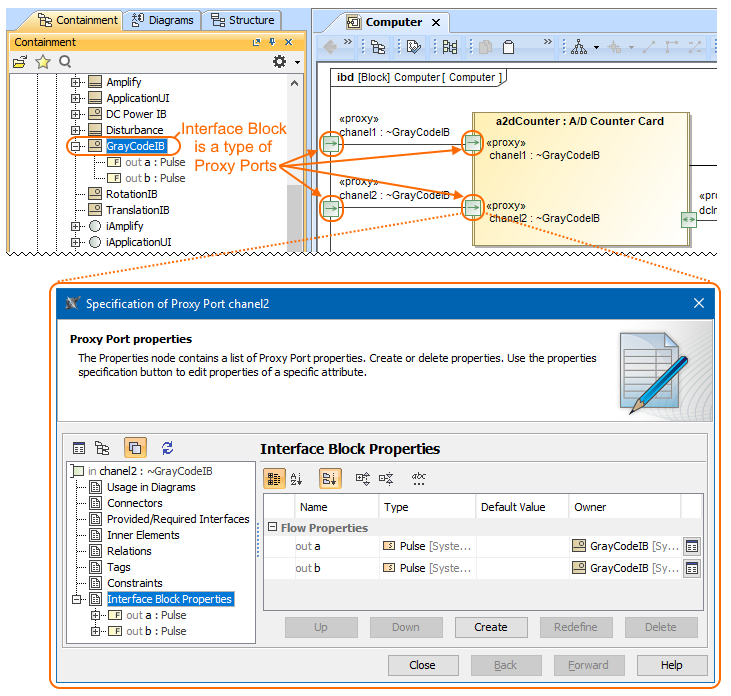731x696 pixels.
Task: Expand the DC Power IB node
Action: pyautogui.click(x=75, y=115)
